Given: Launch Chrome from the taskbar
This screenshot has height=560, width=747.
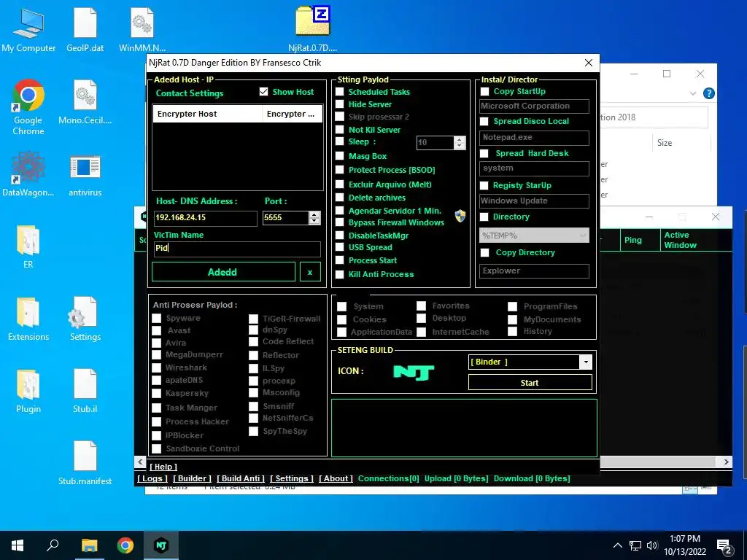Looking at the screenshot, I should point(125,545).
